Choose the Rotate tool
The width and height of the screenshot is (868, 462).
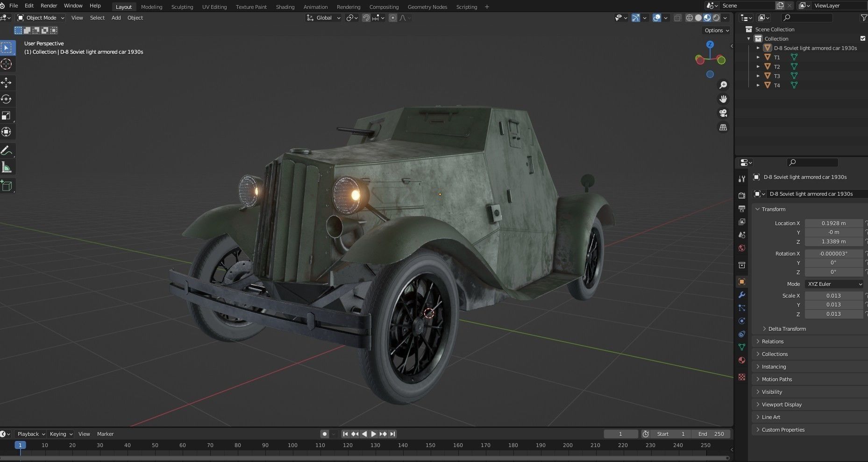(x=7, y=99)
